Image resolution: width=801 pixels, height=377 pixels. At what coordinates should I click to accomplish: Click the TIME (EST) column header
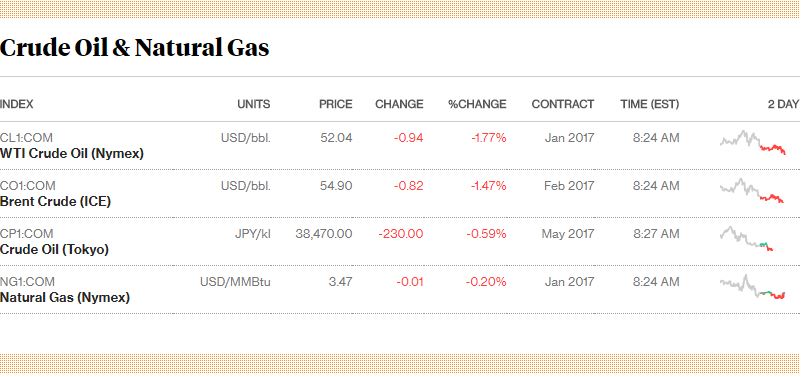[650, 104]
